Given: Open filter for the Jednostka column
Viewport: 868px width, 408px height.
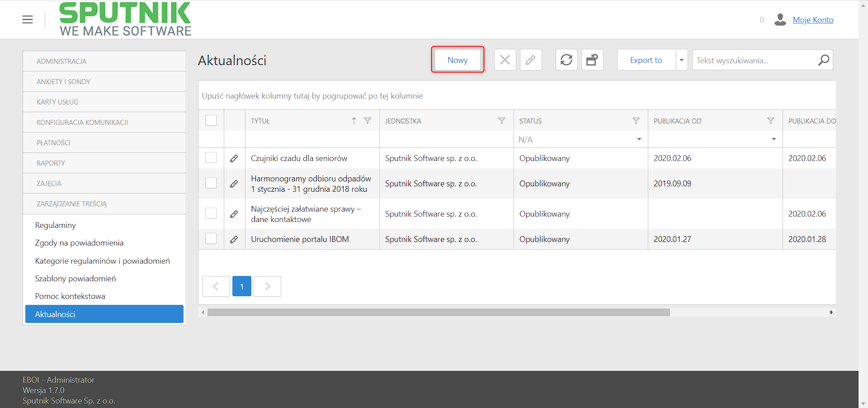Looking at the screenshot, I should click(502, 121).
